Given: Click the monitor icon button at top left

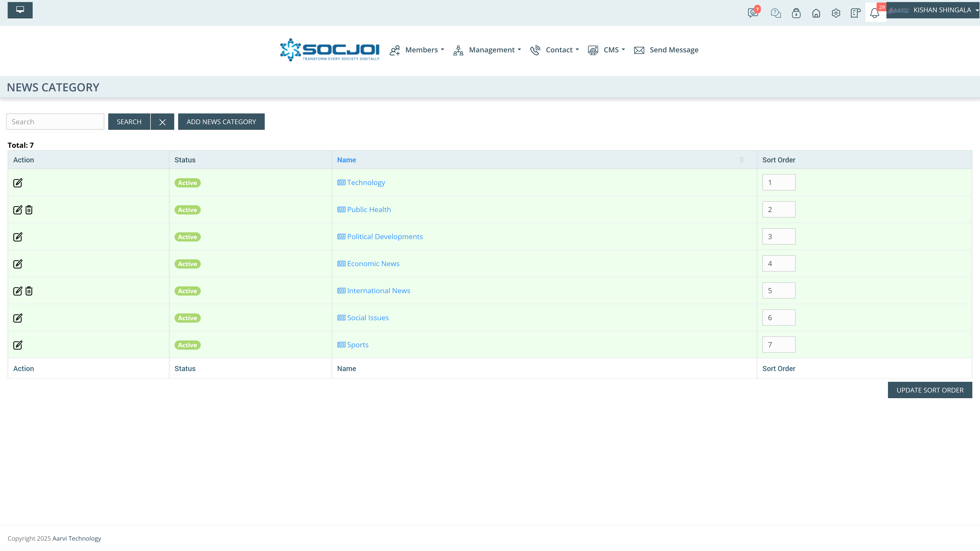Looking at the screenshot, I should coord(20,10).
